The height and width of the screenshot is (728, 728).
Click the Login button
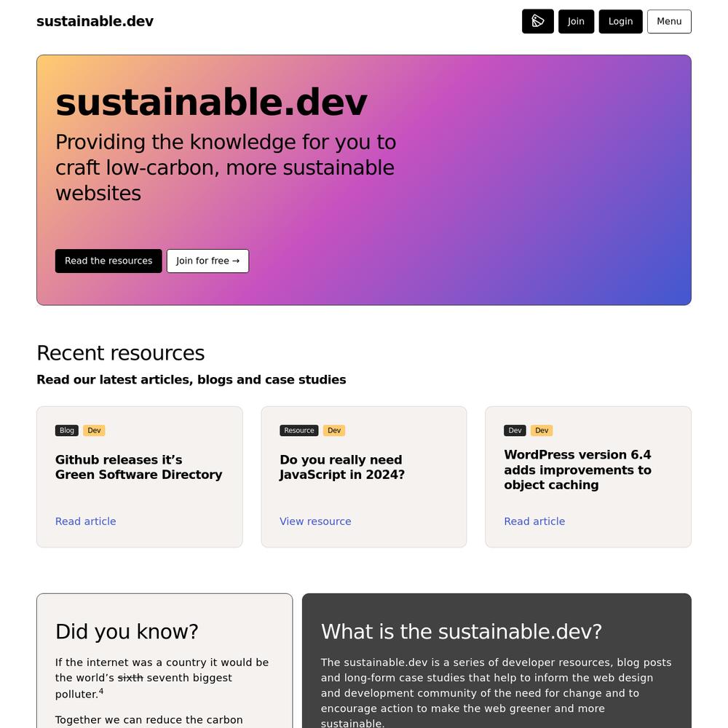pos(620,21)
